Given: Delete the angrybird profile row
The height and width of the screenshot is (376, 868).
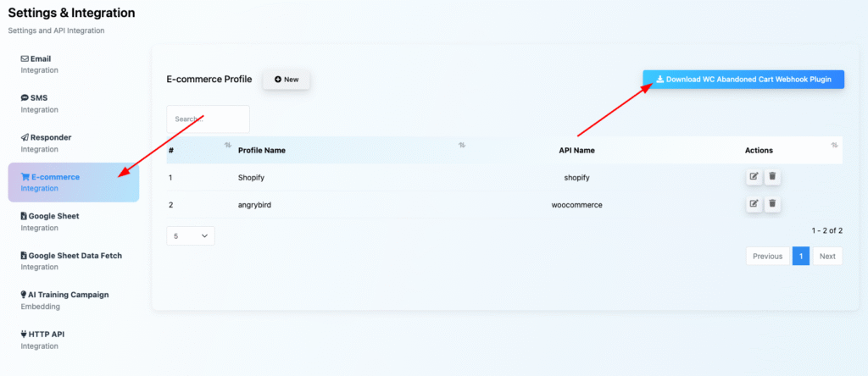Looking at the screenshot, I should tap(772, 204).
